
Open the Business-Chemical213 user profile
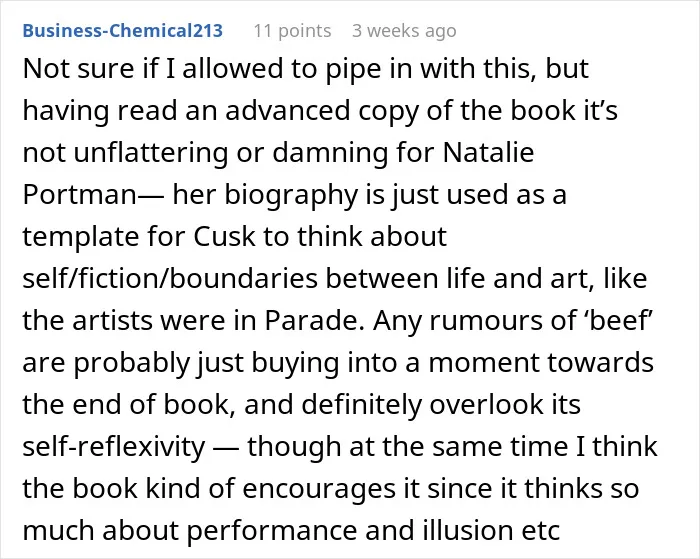tap(122, 31)
